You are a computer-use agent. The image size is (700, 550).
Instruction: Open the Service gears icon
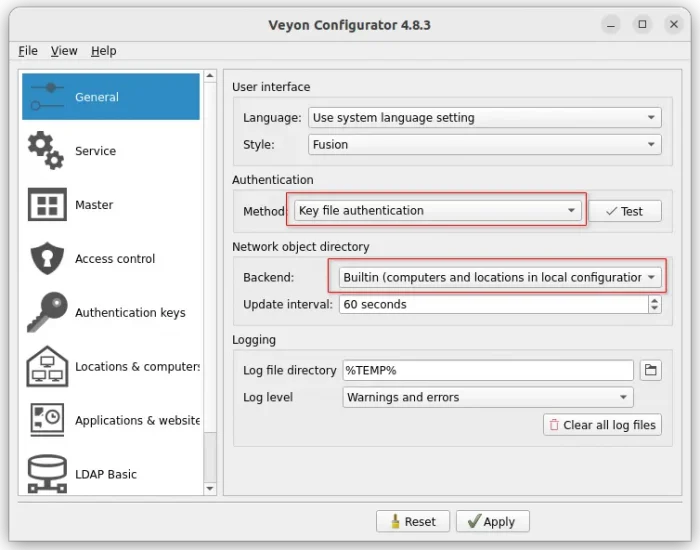(x=46, y=151)
